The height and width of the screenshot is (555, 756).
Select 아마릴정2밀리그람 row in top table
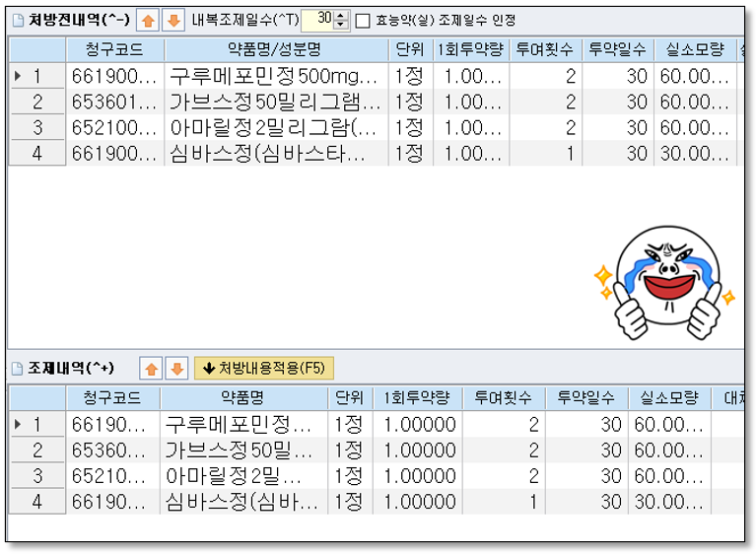(x=276, y=126)
